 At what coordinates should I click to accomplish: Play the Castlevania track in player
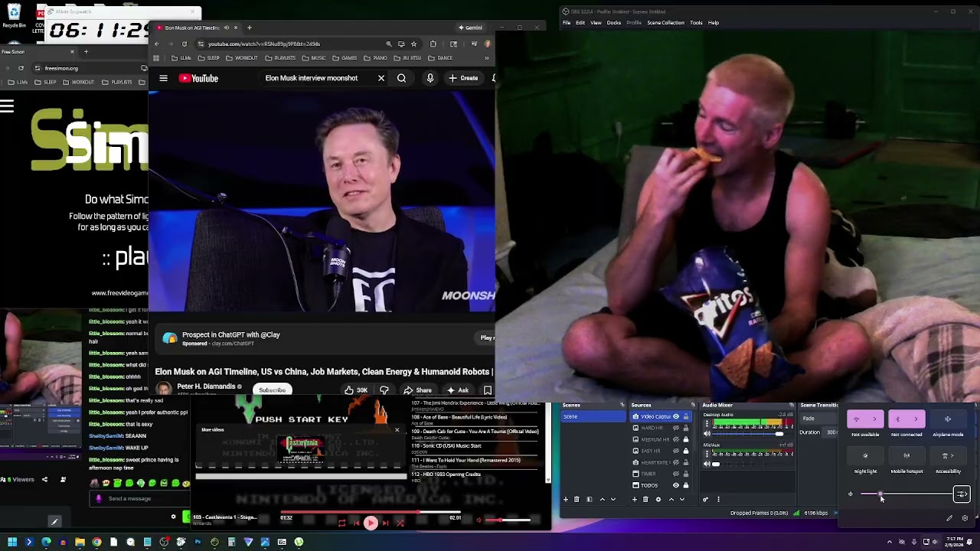coord(371,523)
